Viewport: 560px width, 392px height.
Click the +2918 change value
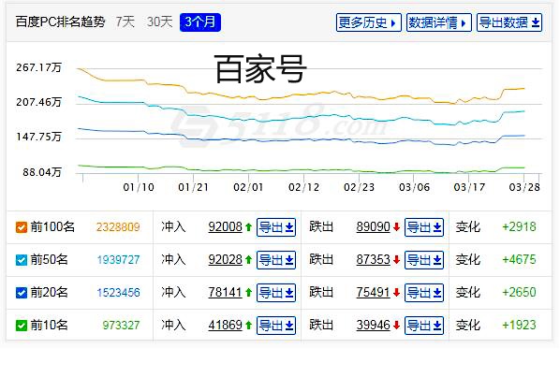(519, 226)
